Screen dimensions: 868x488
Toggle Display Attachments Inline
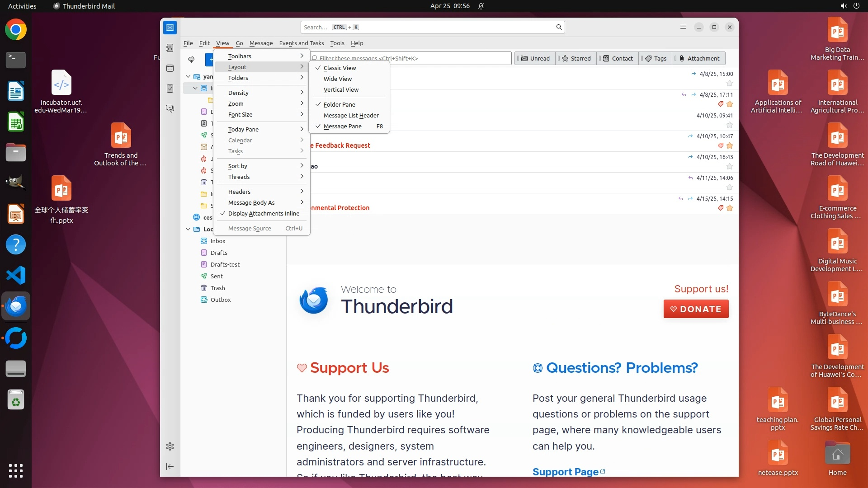[x=263, y=214]
